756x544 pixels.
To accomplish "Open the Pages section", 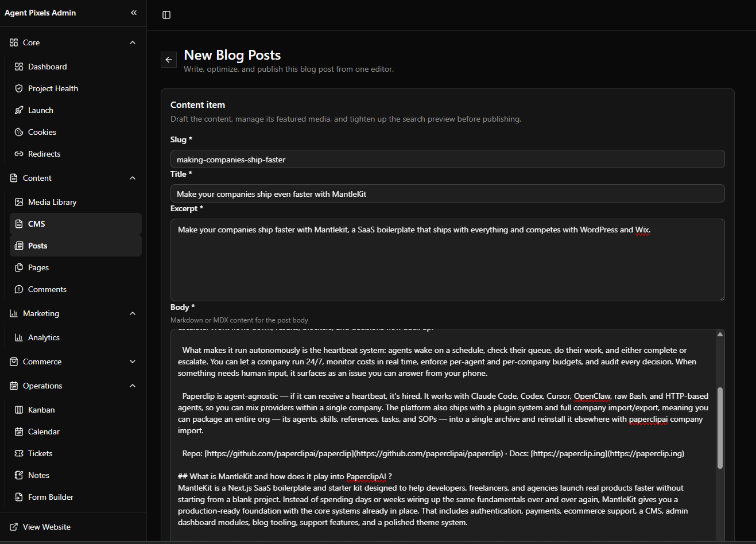I will [76, 267].
